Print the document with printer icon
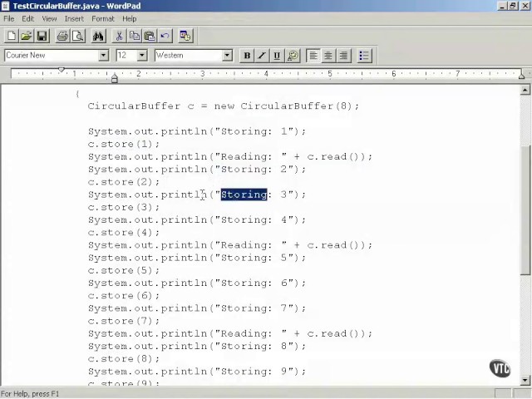The width and height of the screenshot is (532, 399). [x=62, y=36]
